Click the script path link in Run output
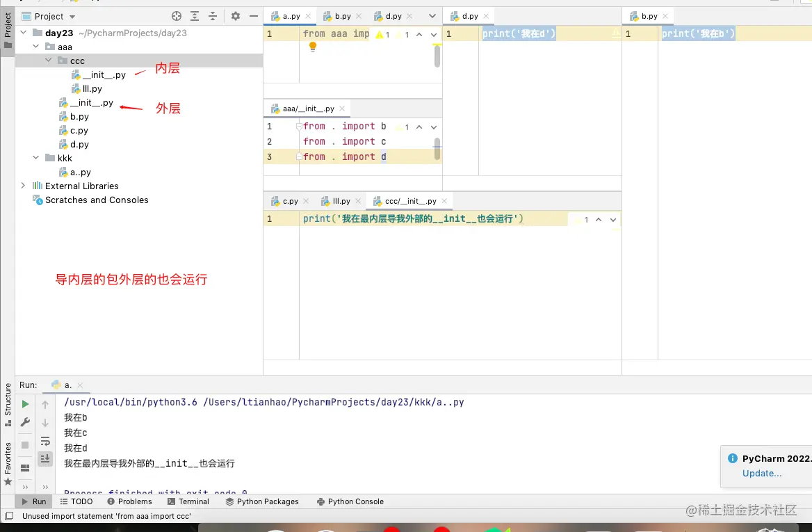 tap(334, 402)
